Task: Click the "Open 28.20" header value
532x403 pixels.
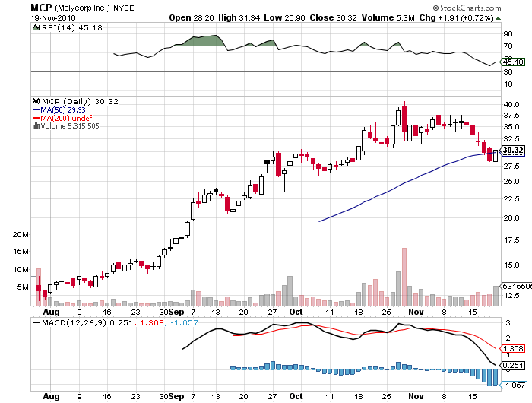Action: coord(192,17)
